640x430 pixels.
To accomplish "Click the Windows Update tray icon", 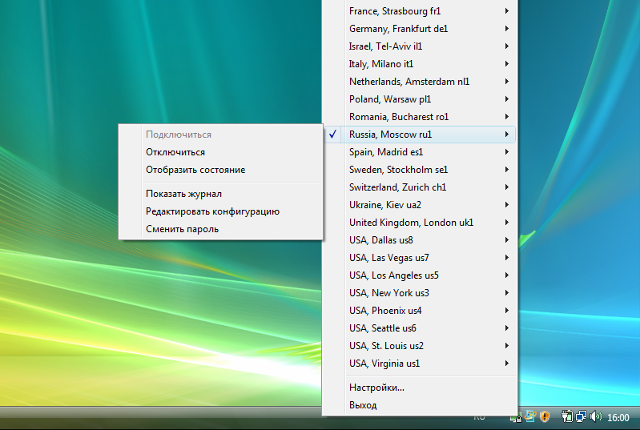I will tap(530, 417).
